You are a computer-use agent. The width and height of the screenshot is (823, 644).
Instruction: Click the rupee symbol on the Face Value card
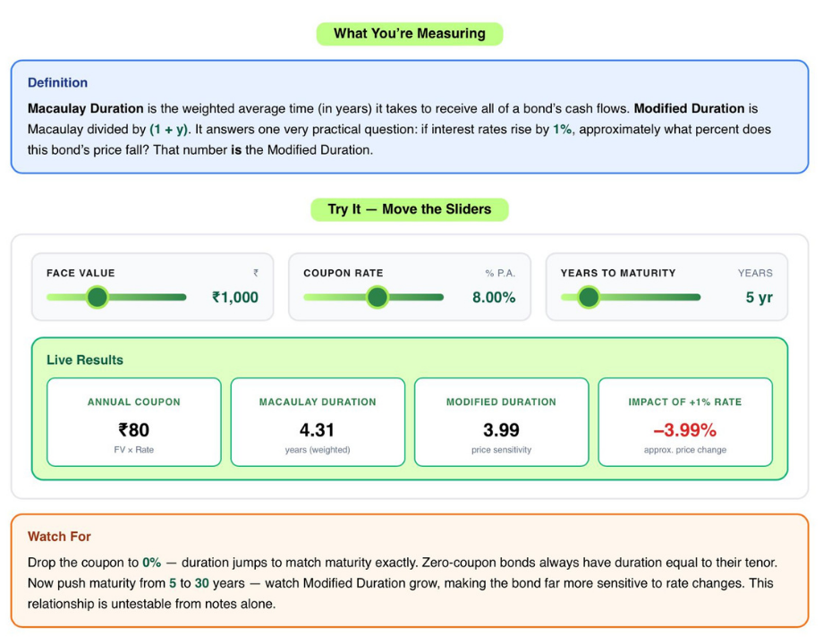coord(256,273)
